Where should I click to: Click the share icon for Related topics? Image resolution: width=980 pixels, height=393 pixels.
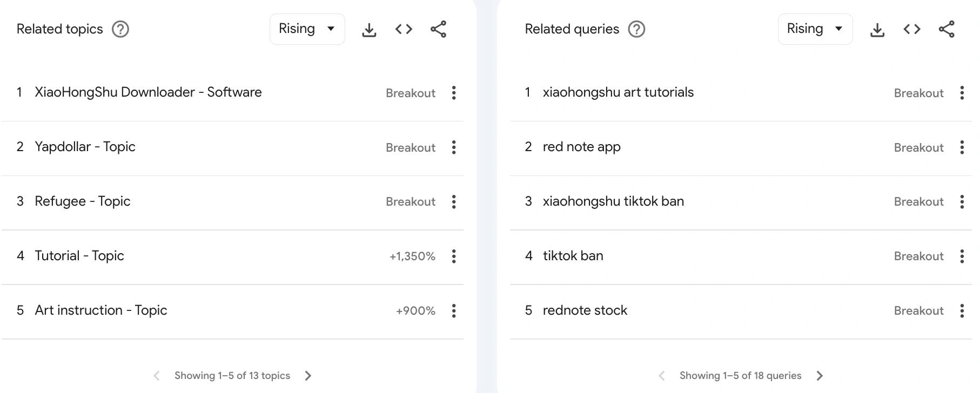438,29
